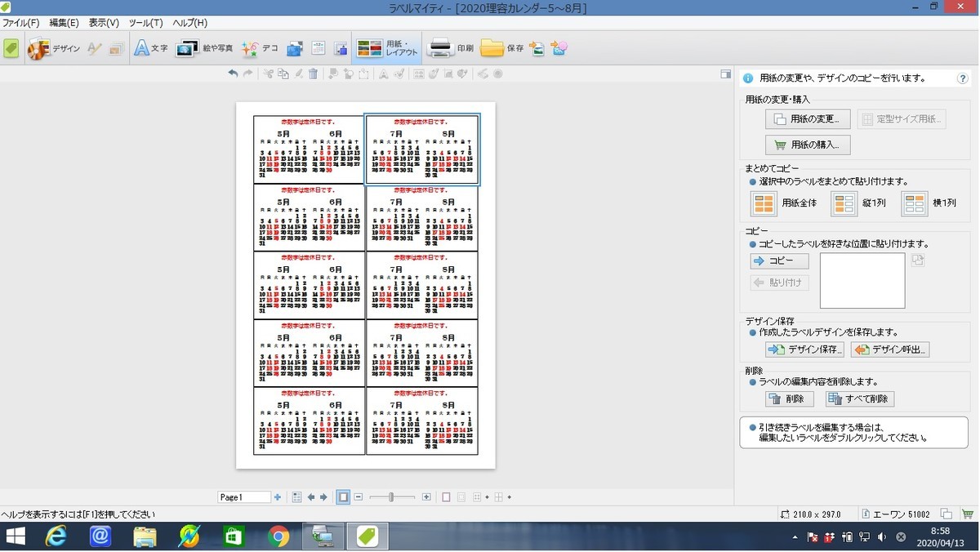The width and height of the screenshot is (980, 552).
Task: Open the ヘルプ(H) menu
Action: pyautogui.click(x=189, y=23)
